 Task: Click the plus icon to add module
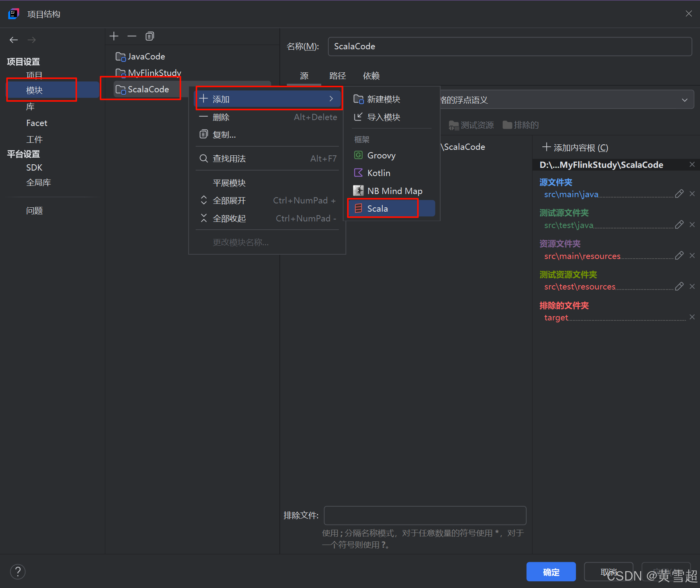114,36
